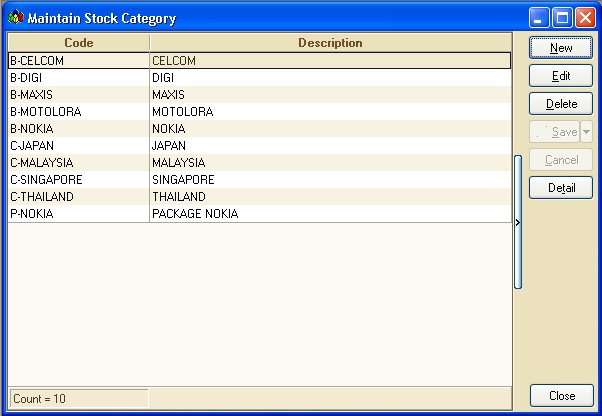602x416 pixels.
Task: Select the B-DIGI row
Action: coord(260,78)
